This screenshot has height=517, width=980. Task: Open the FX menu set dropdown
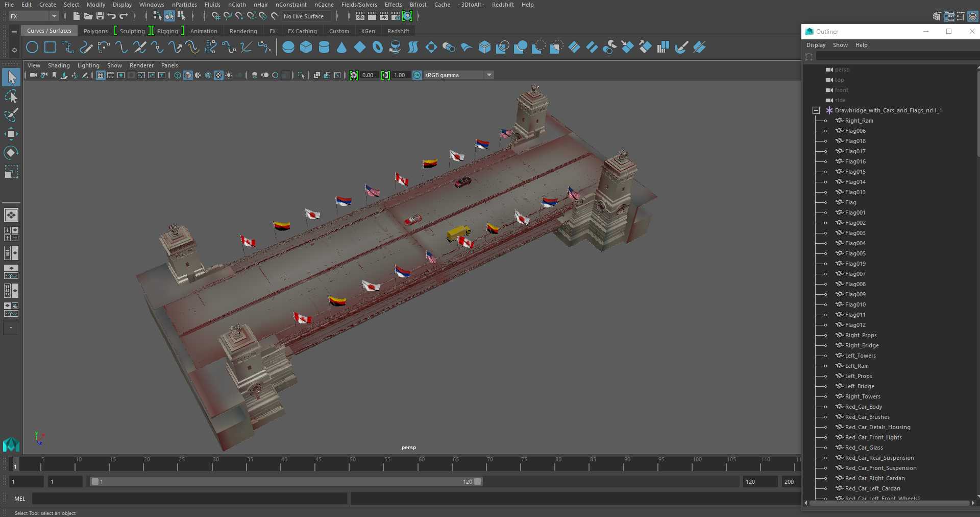click(x=34, y=16)
